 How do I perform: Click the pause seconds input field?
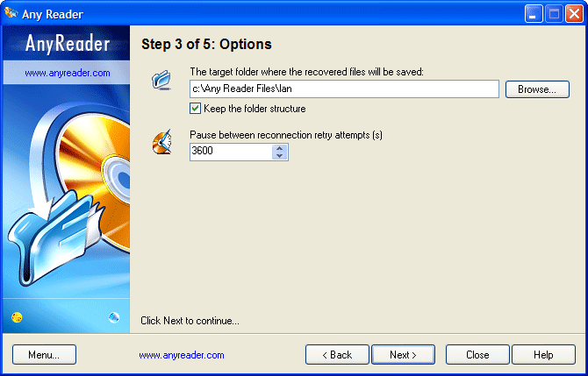(230, 152)
